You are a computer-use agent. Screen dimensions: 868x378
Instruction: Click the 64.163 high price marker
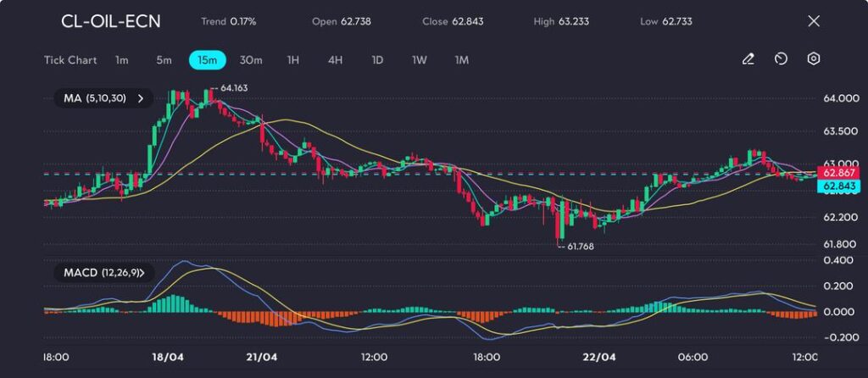tap(233, 88)
